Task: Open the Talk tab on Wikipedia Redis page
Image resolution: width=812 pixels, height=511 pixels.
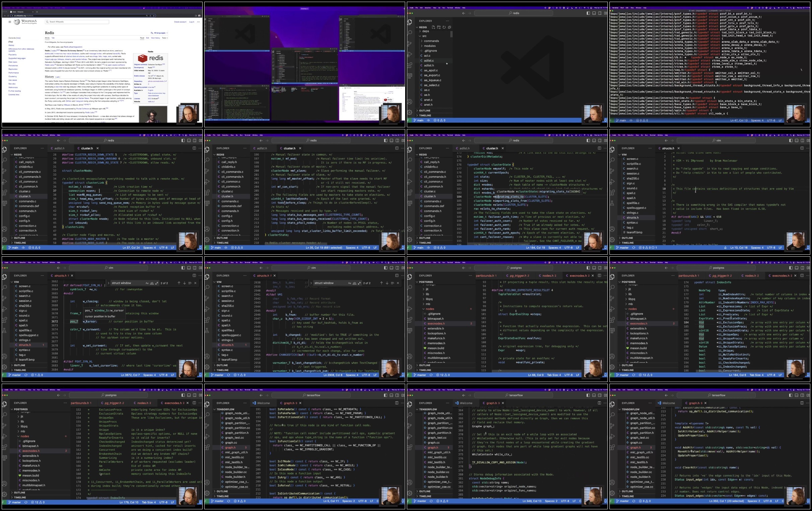Action: [x=53, y=38]
